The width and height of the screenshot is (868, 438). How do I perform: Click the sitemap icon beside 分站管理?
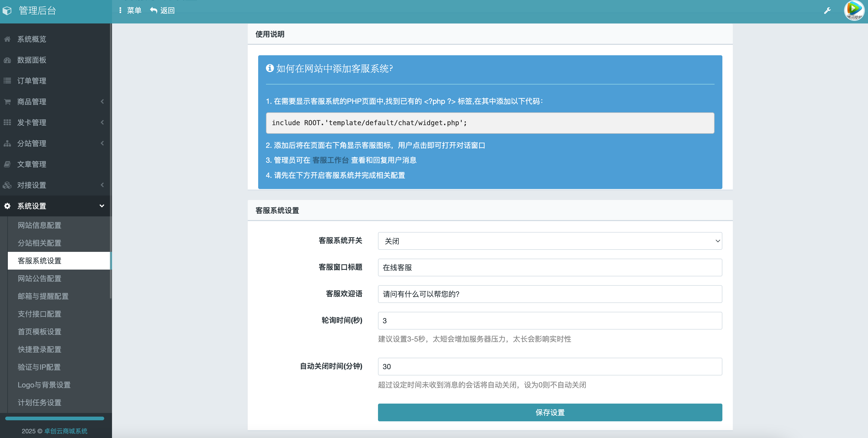tap(7, 143)
